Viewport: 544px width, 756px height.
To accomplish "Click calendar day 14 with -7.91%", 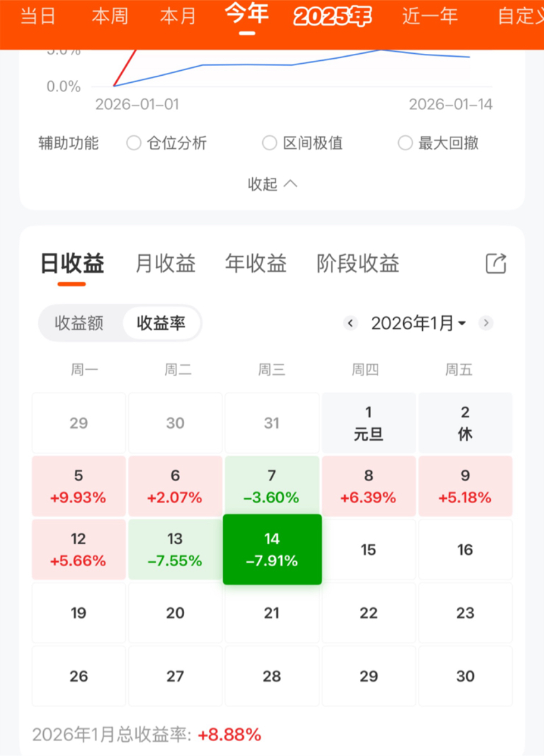I will pos(272,550).
